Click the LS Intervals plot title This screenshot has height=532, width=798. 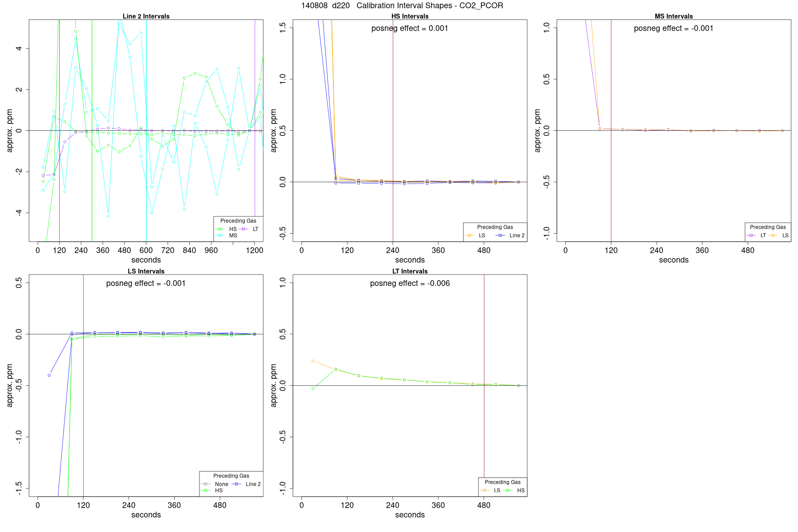click(x=146, y=271)
